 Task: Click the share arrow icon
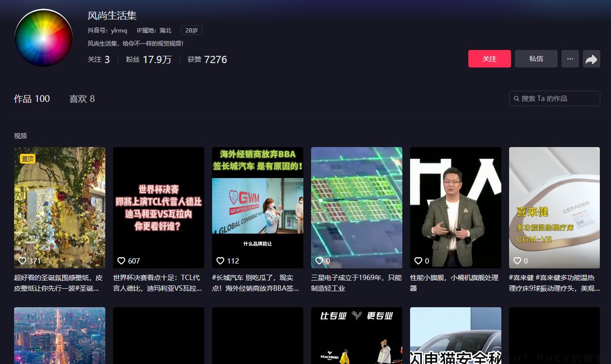pyautogui.click(x=591, y=59)
